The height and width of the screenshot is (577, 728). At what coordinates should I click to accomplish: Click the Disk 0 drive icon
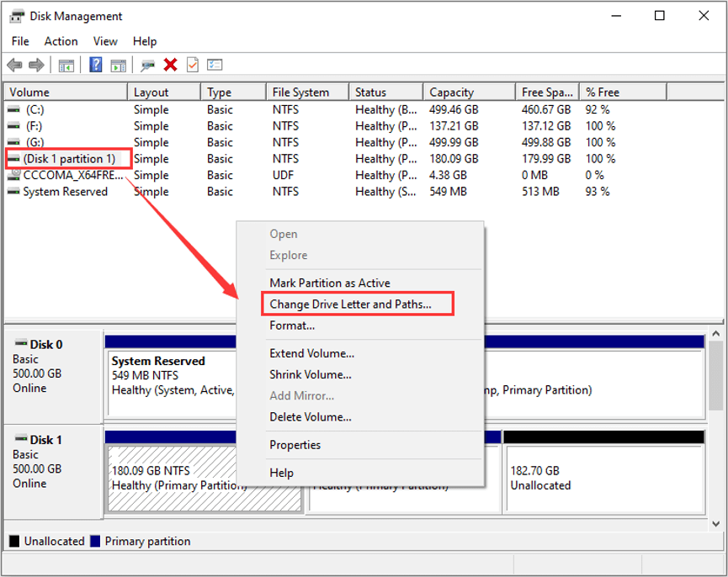tap(21, 344)
